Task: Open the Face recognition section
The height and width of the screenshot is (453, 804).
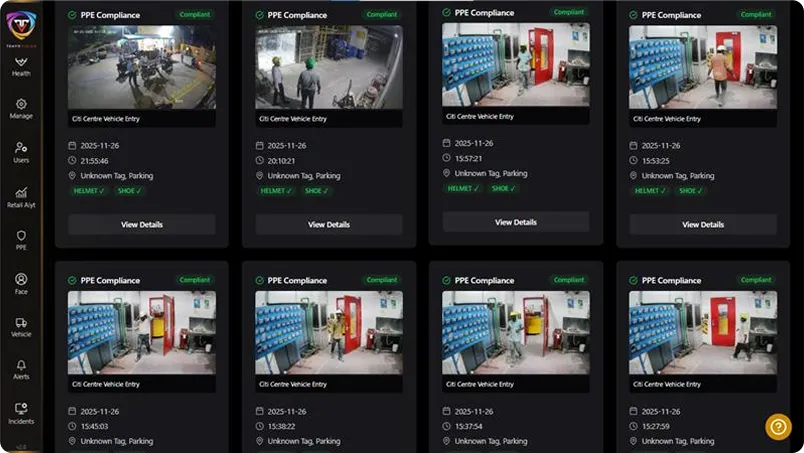Action: tap(21, 284)
